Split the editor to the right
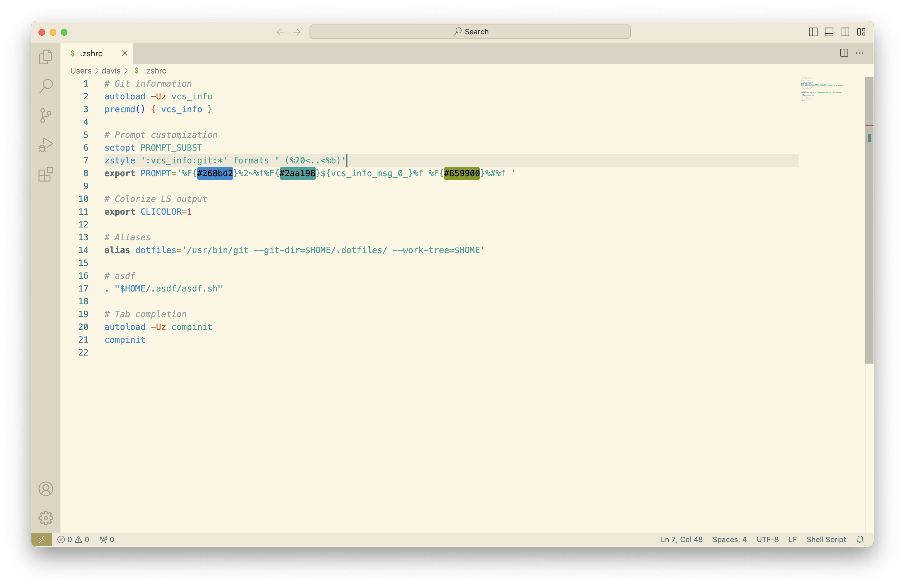This screenshot has width=905, height=588. (x=844, y=53)
